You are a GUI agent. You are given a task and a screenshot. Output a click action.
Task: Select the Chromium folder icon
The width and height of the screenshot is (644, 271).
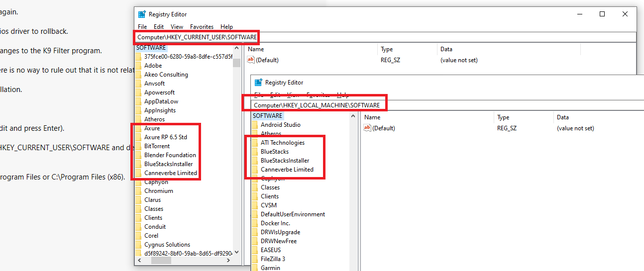coord(138,191)
